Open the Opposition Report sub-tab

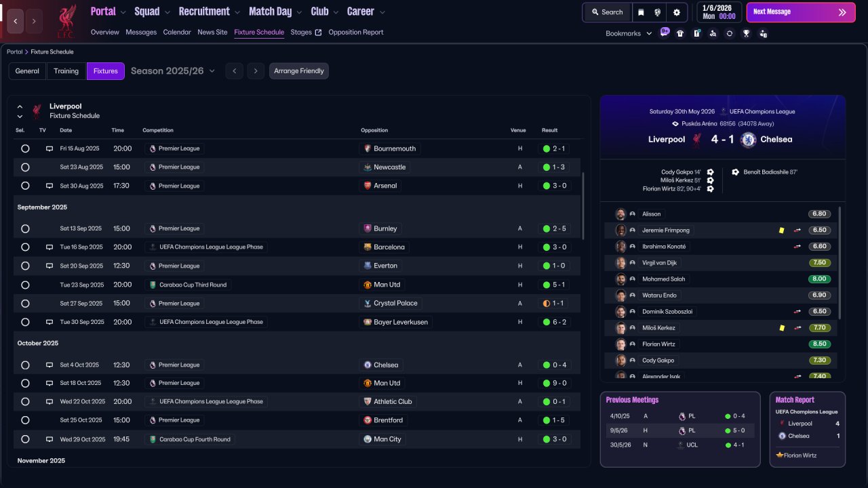tap(356, 33)
